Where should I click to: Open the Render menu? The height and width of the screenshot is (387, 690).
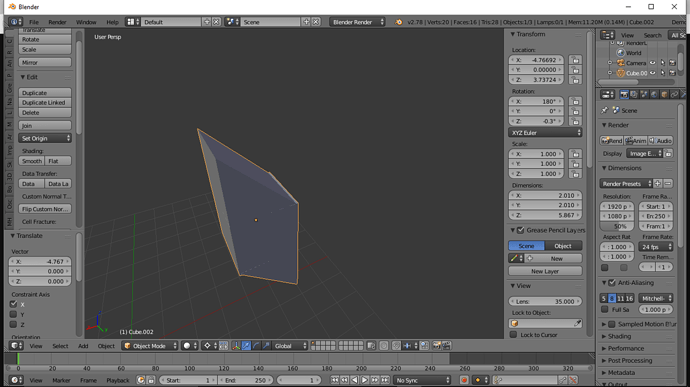pyautogui.click(x=57, y=22)
